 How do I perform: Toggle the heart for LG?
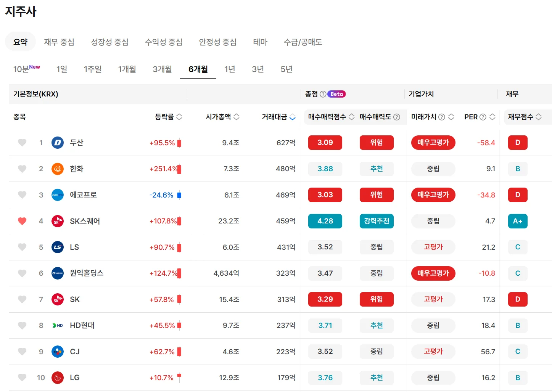click(x=22, y=378)
